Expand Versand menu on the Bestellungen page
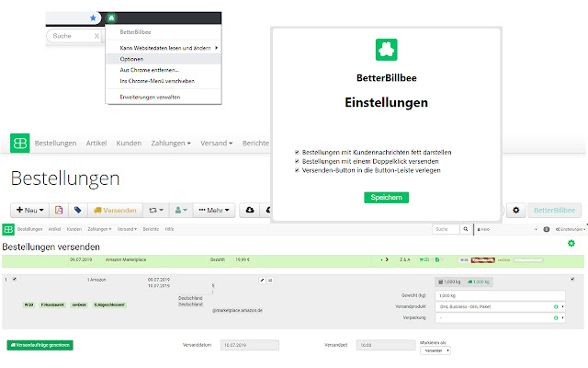This screenshot has width=588, height=368. pyautogui.click(x=217, y=144)
